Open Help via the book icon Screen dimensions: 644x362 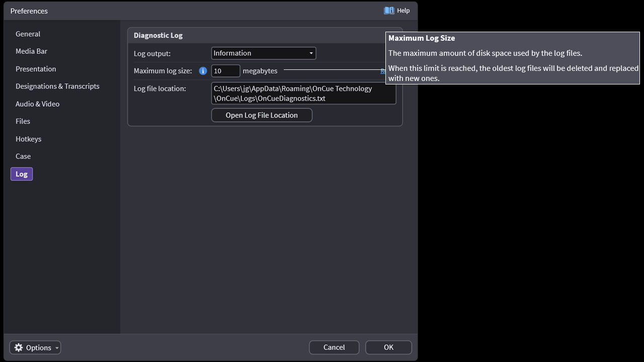(x=389, y=11)
